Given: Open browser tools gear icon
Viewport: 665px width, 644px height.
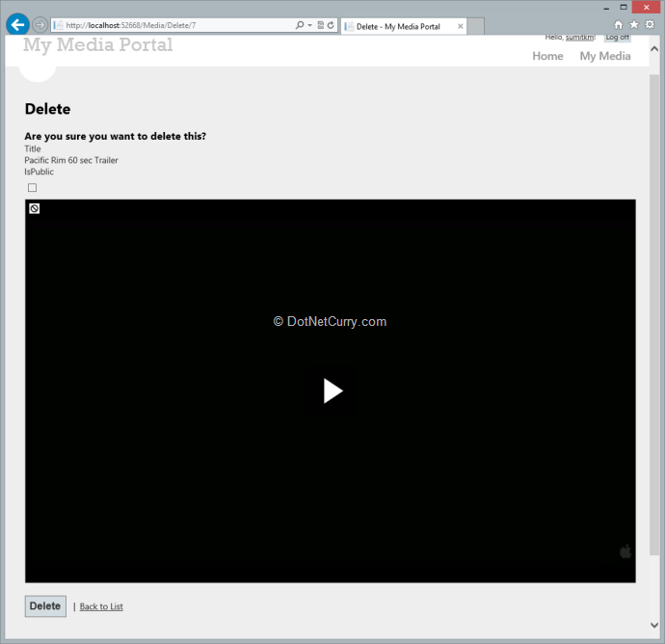Looking at the screenshot, I should 650,25.
